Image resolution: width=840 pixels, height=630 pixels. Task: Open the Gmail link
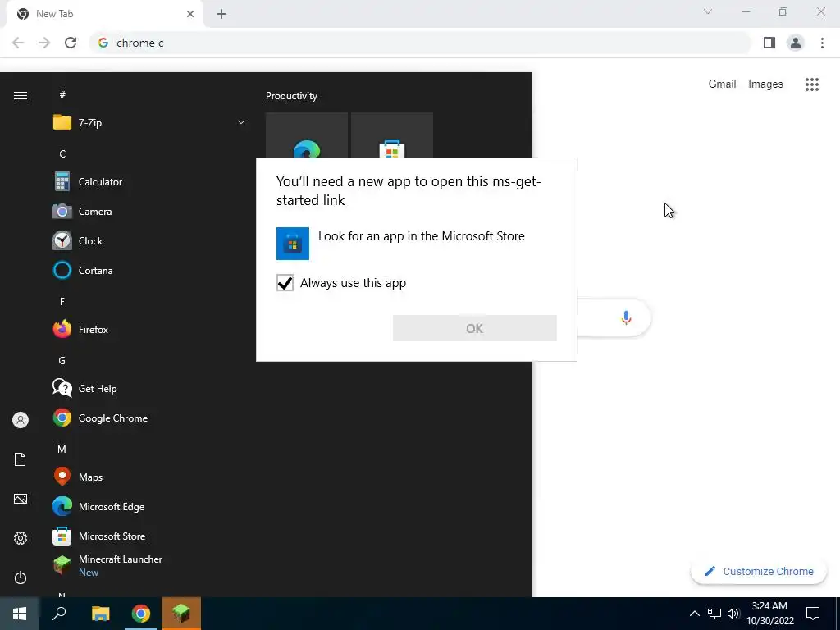point(722,84)
